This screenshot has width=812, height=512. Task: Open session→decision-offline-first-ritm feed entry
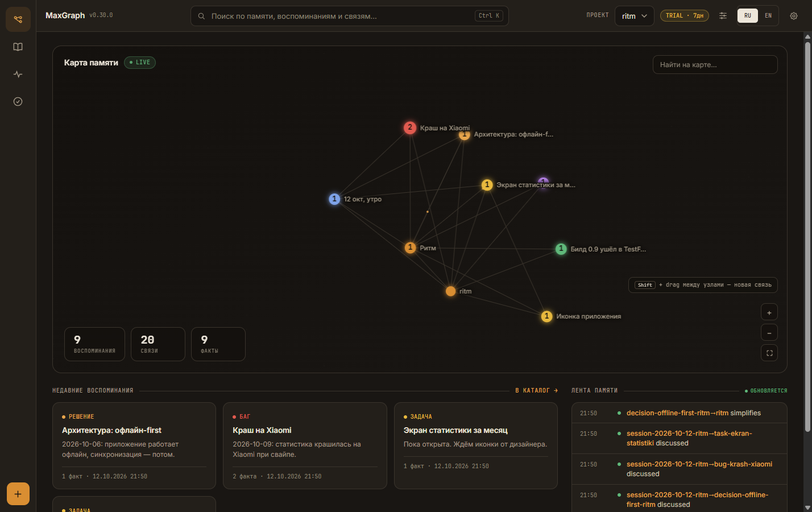tap(680, 499)
